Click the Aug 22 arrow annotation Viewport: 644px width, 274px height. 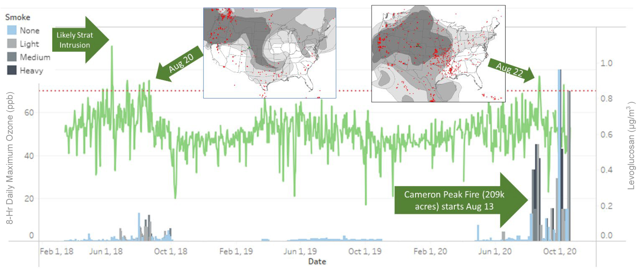tap(510, 71)
